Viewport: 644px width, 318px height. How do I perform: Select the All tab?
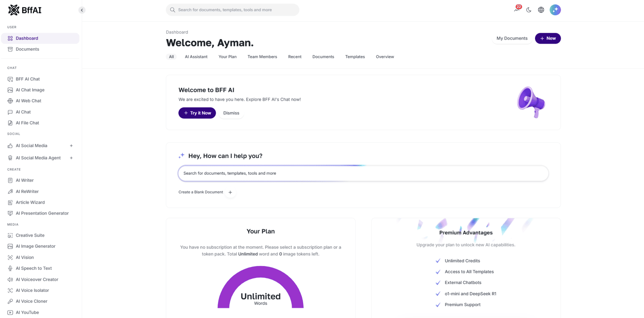point(172,57)
